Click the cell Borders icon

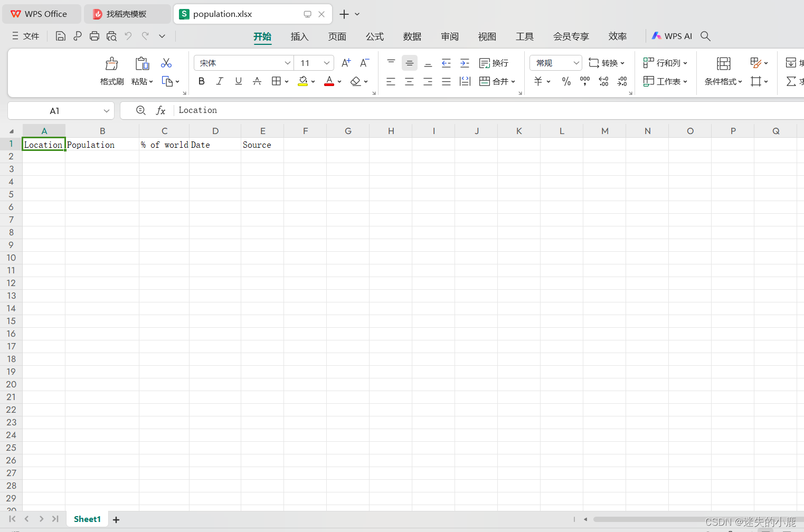click(x=276, y=81)
